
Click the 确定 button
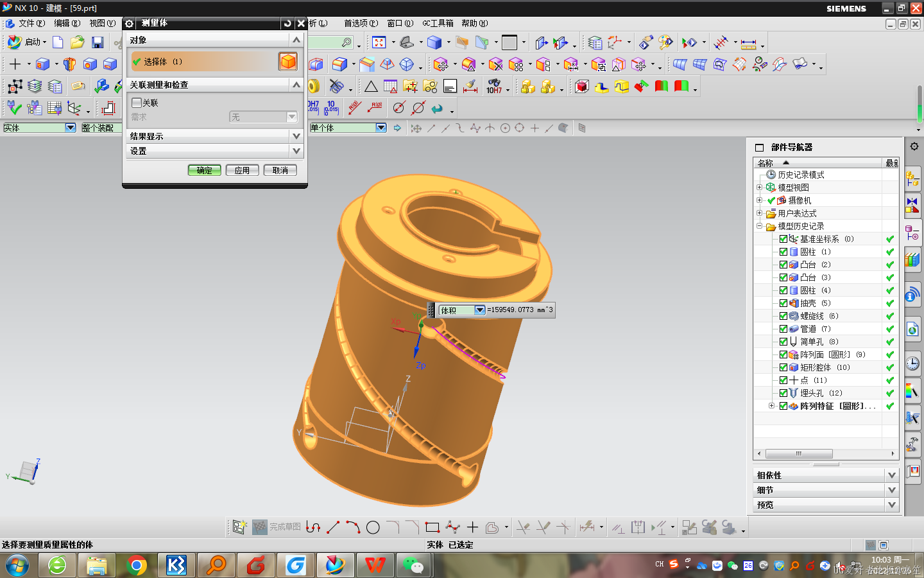pos(205,170)
